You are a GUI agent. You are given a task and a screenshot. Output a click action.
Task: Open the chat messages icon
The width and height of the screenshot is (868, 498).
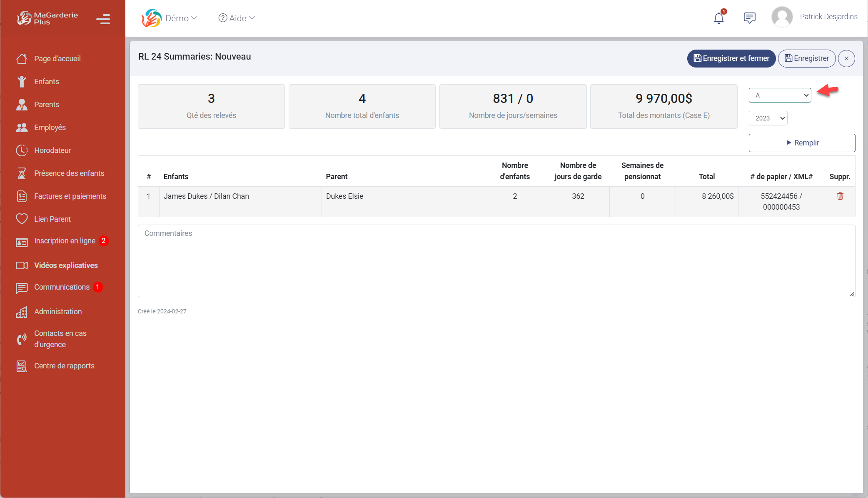coord(749,18)
